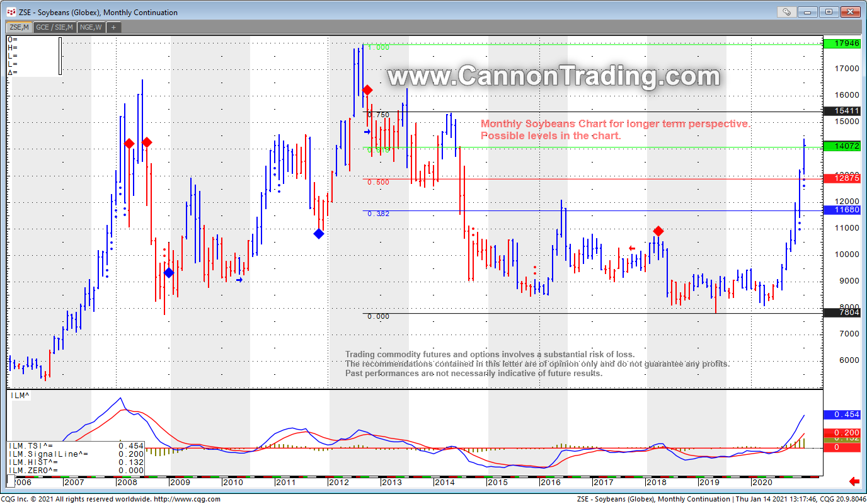Click the blue diamond marker near late 2011
This screenshot has height=504, width=867.
point(319,234)
